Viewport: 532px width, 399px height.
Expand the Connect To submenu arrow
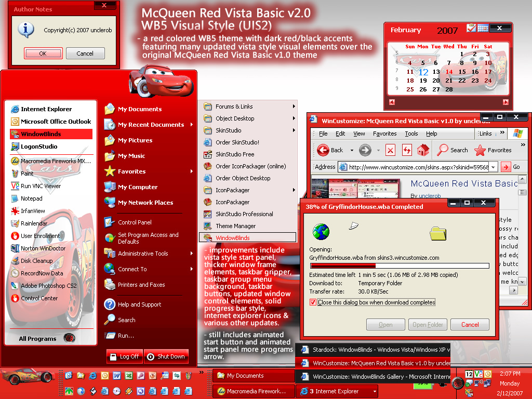(192, 269)
